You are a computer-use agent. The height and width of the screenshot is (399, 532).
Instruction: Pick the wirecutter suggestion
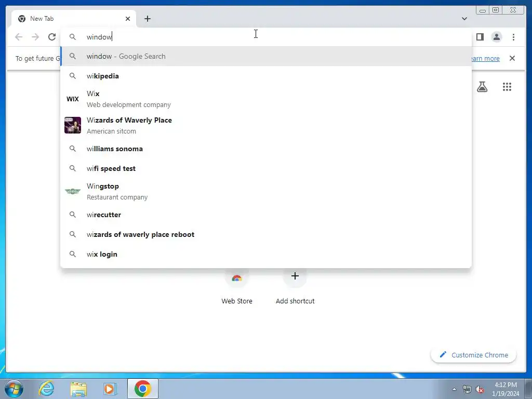pos(266,215)
